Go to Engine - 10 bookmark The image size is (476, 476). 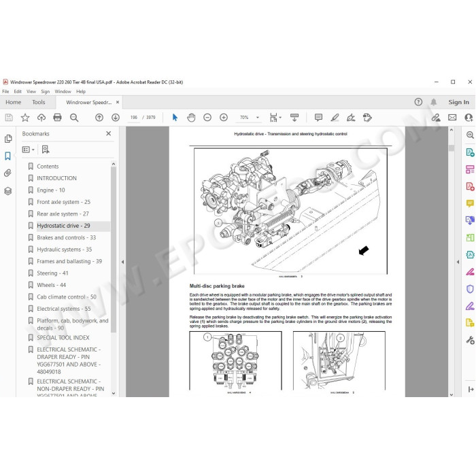point(51,190)
